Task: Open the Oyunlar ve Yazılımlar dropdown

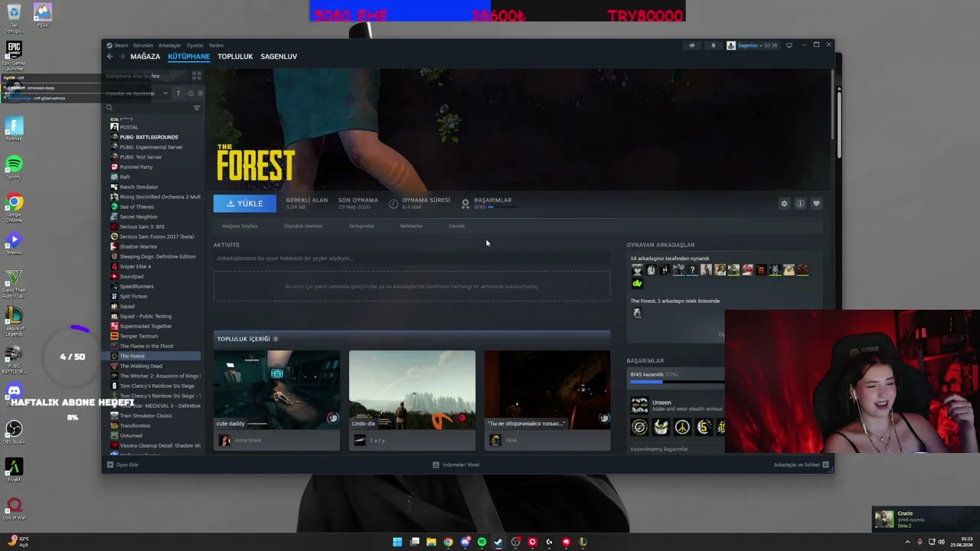Action: (x=137, y=93)
